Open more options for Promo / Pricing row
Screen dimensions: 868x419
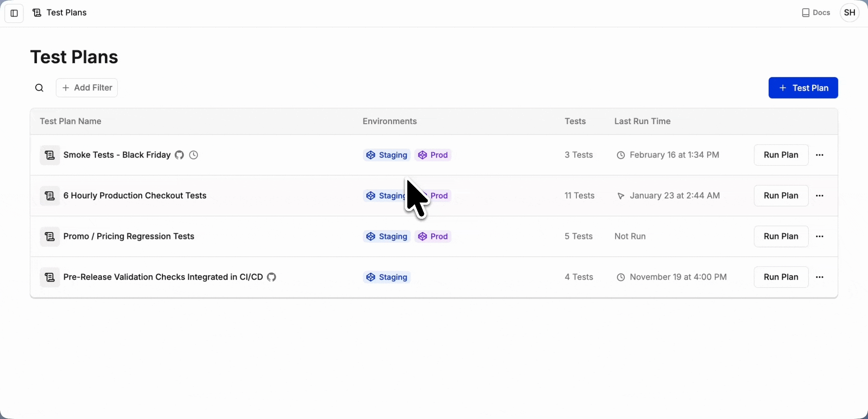(x=819, y=236)
